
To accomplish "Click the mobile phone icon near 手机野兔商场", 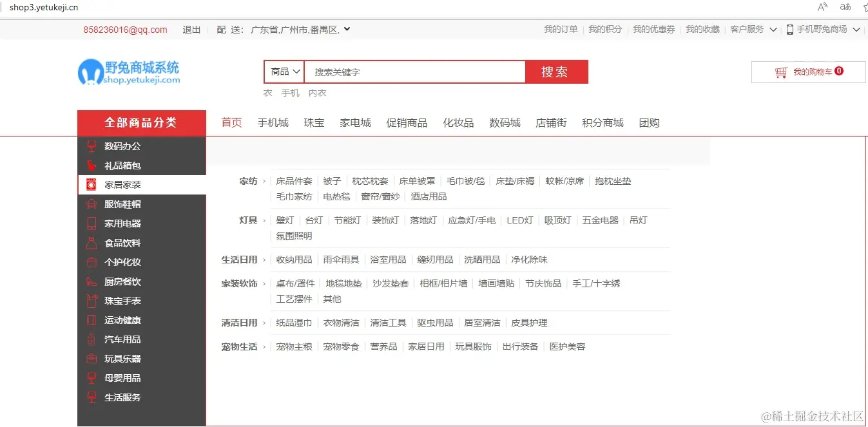I will 790,30.
